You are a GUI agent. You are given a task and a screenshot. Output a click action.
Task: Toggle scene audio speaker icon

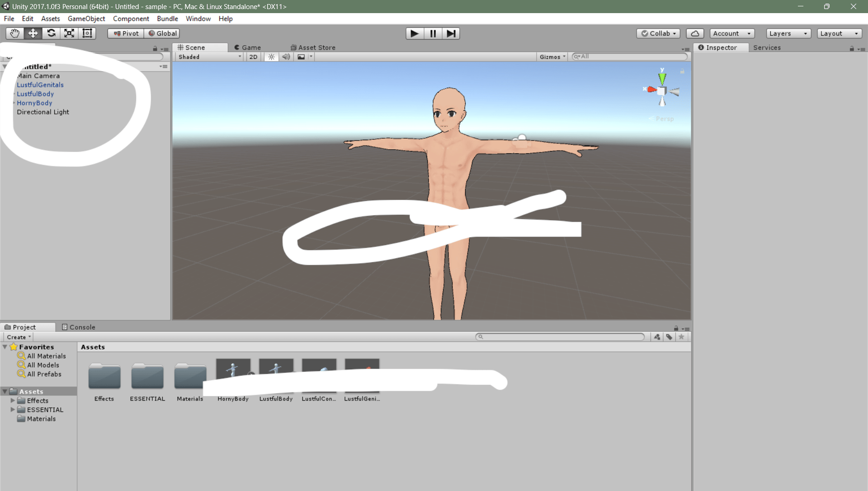pos(286,57)
